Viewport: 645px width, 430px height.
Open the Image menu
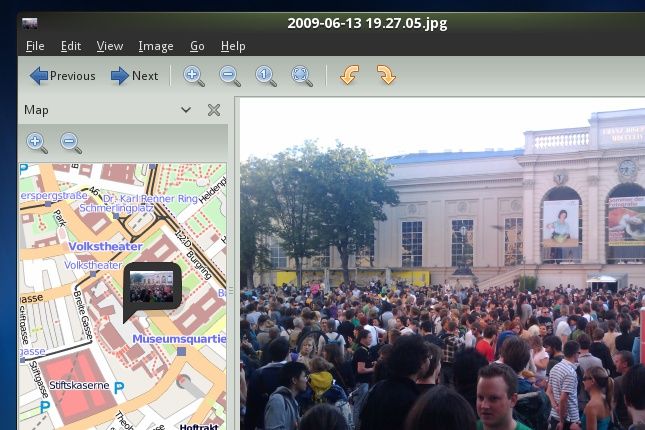click(x=156, y=46)
